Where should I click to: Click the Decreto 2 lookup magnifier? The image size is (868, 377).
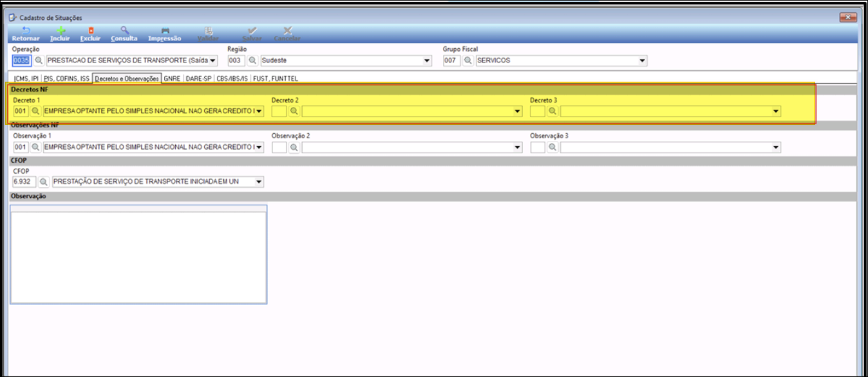294,111
